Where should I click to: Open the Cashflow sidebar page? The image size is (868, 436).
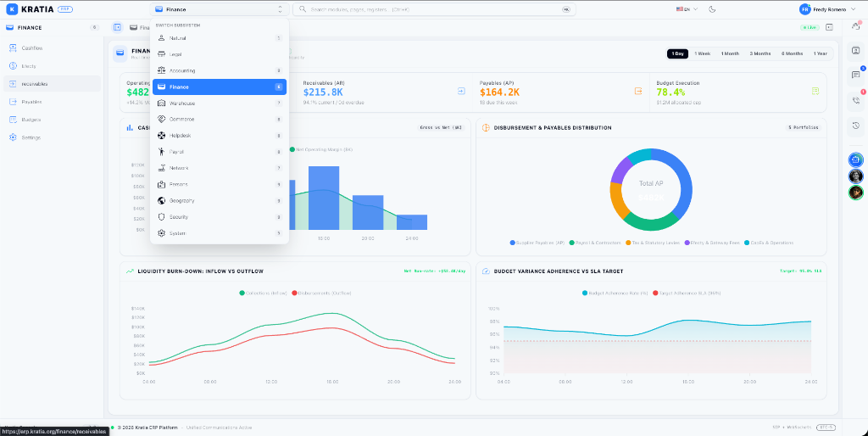[52, 48]
